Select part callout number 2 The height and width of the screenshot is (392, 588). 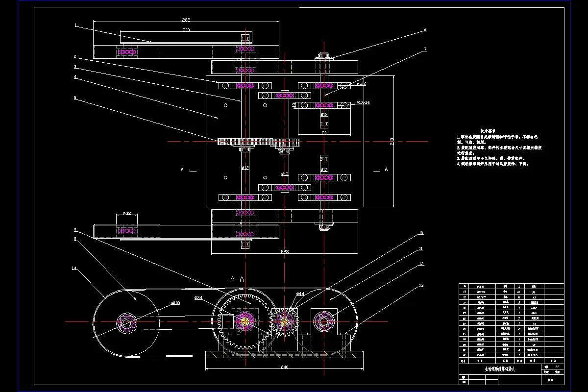point(75,56)
